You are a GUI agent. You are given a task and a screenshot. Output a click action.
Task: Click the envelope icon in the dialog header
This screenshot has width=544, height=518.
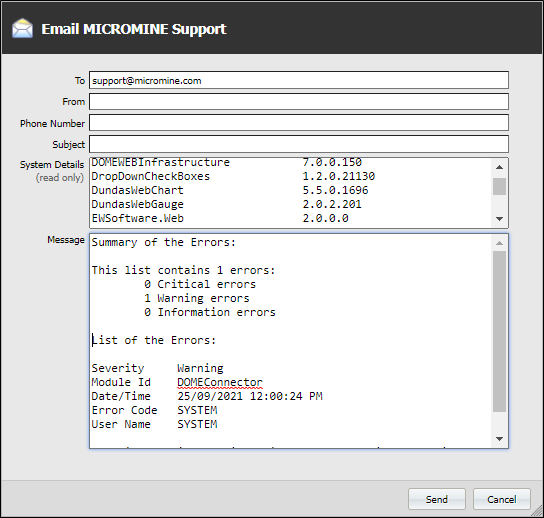click(x=22, y=28)
